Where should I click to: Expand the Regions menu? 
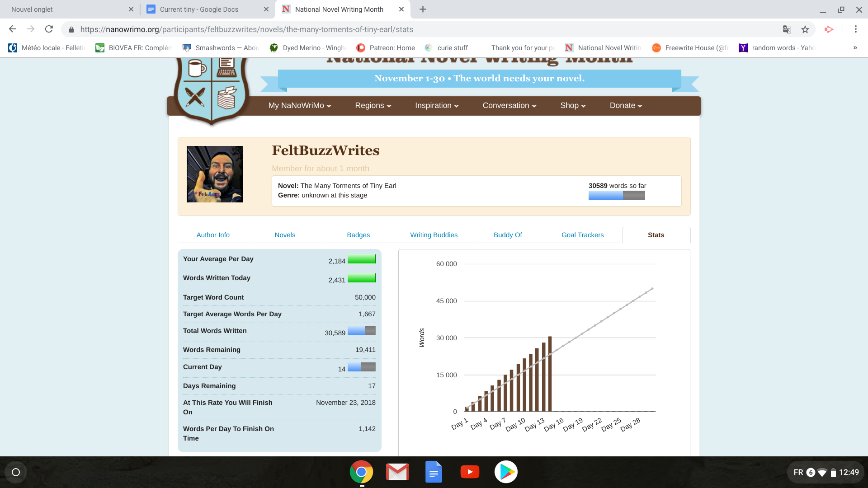pyautogui.click(x=373, y=106)
